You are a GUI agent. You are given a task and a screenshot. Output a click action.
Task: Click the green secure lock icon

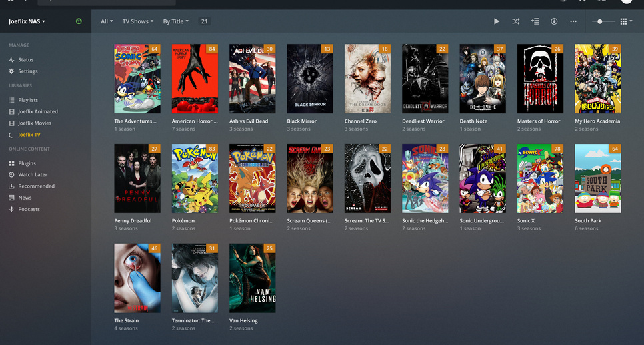[79, 21]
